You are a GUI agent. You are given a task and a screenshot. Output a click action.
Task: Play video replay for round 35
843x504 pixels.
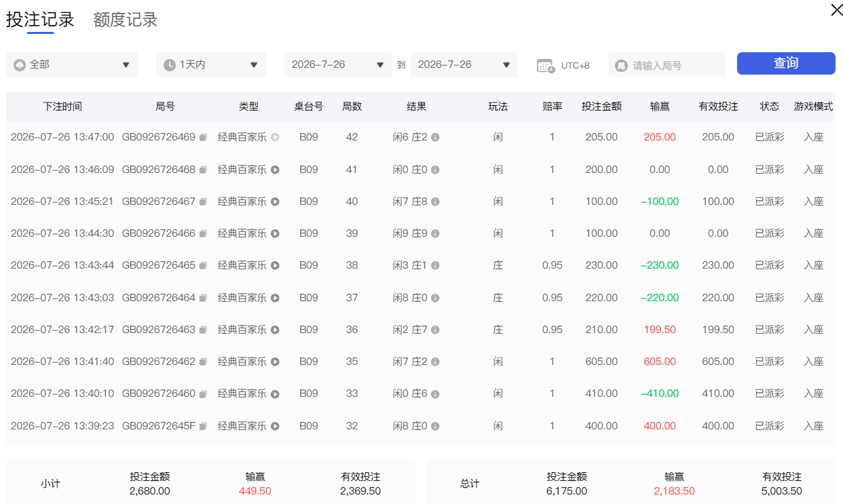pyautogui.click(x=275, y=362)
